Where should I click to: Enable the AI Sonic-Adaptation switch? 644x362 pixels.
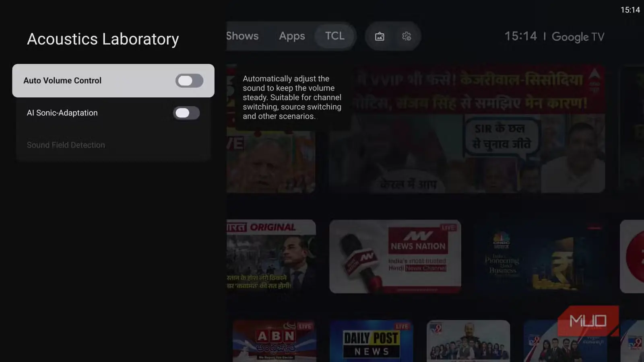(x=186, y=113)
